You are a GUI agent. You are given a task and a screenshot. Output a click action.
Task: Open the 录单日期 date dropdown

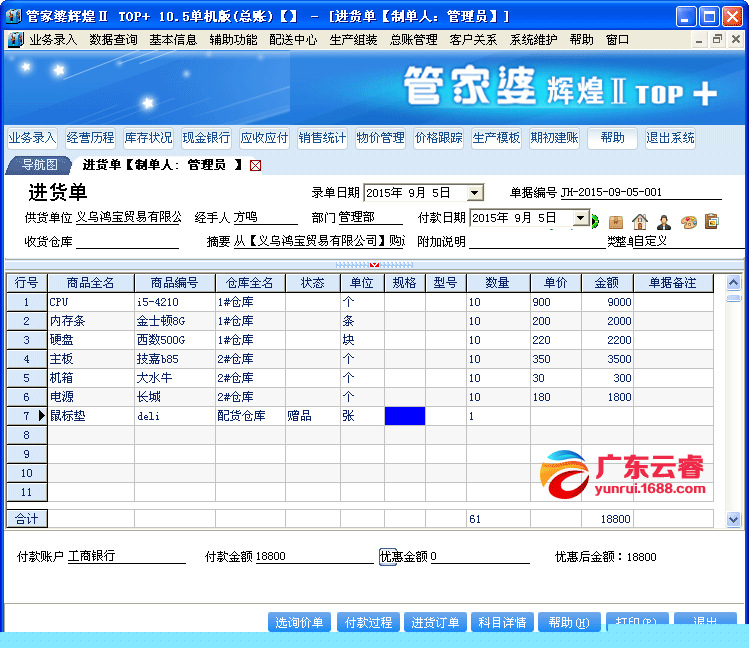(474, 193)
